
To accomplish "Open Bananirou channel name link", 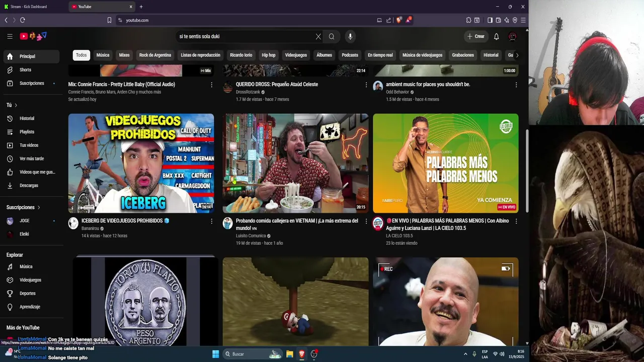I will (90, 228).
